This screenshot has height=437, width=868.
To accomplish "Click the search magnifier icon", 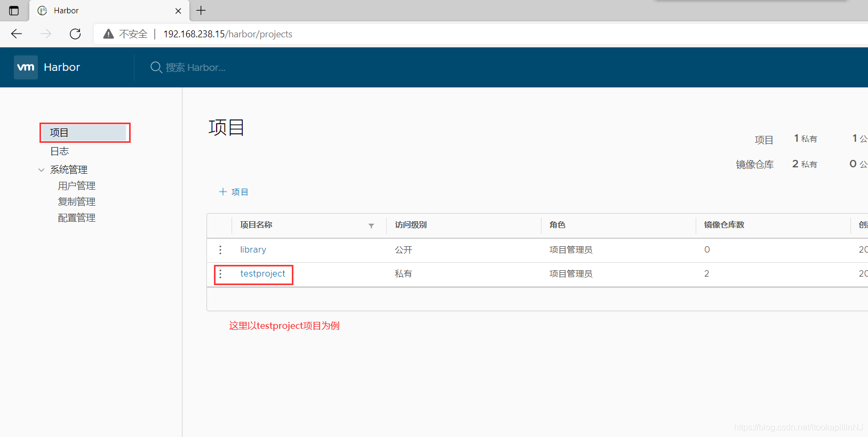I will click(156, 68).
